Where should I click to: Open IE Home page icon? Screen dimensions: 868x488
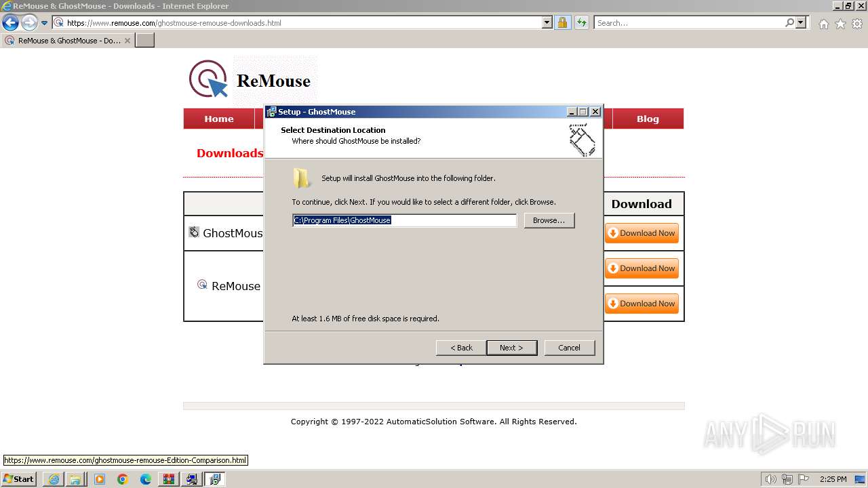(x=823, y=24)
